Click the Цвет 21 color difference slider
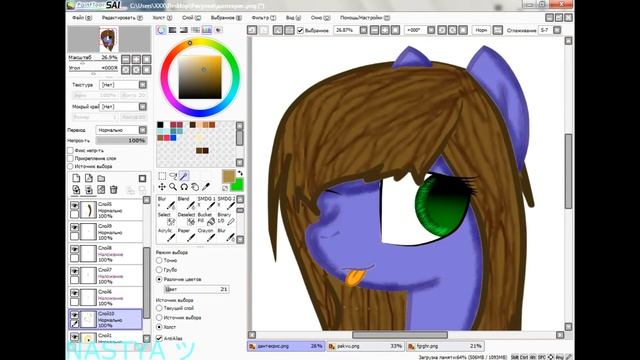The width and height of the screenshot is (640, 360). (x=196, y=289)
